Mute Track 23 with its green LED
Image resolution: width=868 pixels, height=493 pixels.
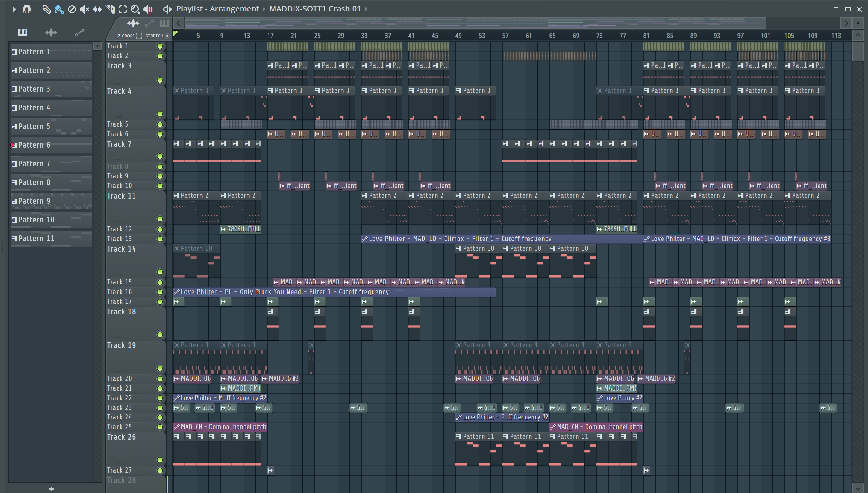(x=160, y=408)
